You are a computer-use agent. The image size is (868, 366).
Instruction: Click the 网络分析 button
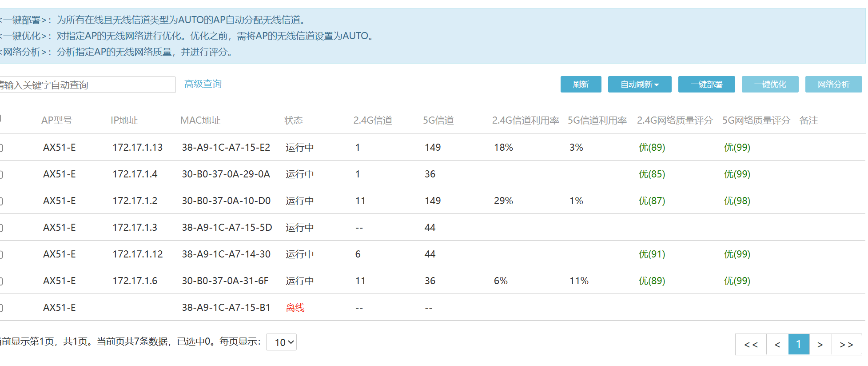(x=833, y=84)
